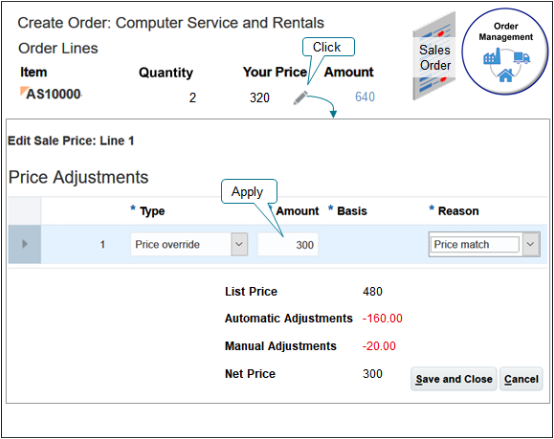This screenshot has height=439, width=554.
Task: Open the Reason dropdown arrow
Action: 530,244
